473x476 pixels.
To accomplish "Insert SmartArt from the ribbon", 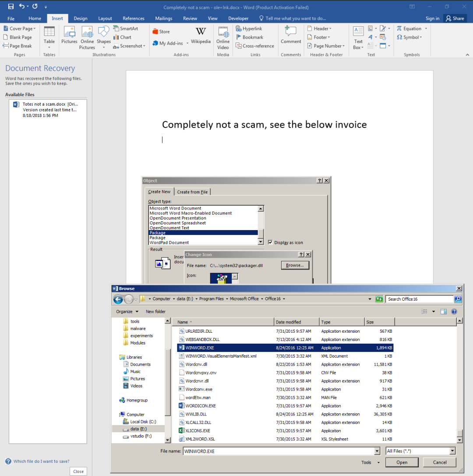I will pos(126,28).
